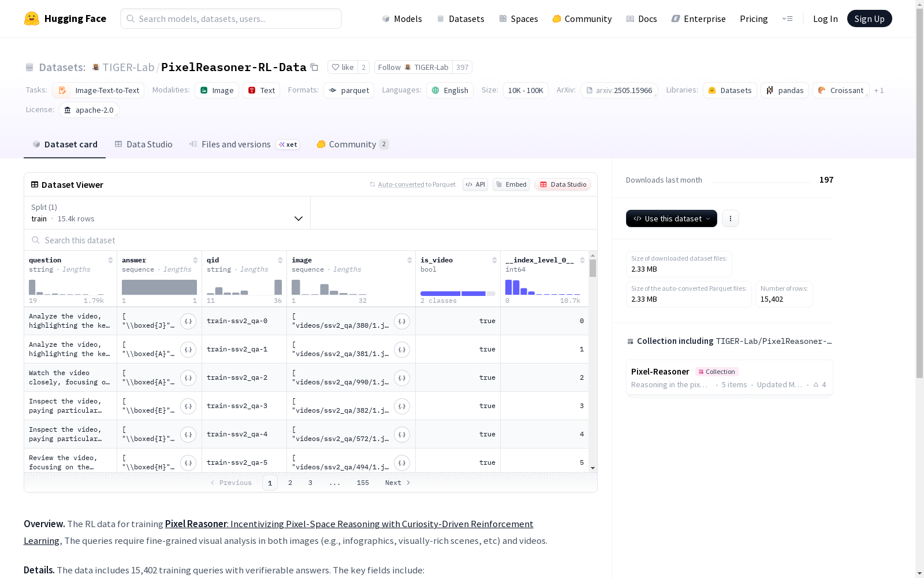Expand the JSON icon for image in row train-ssv2_qa-3

(402, 406)
